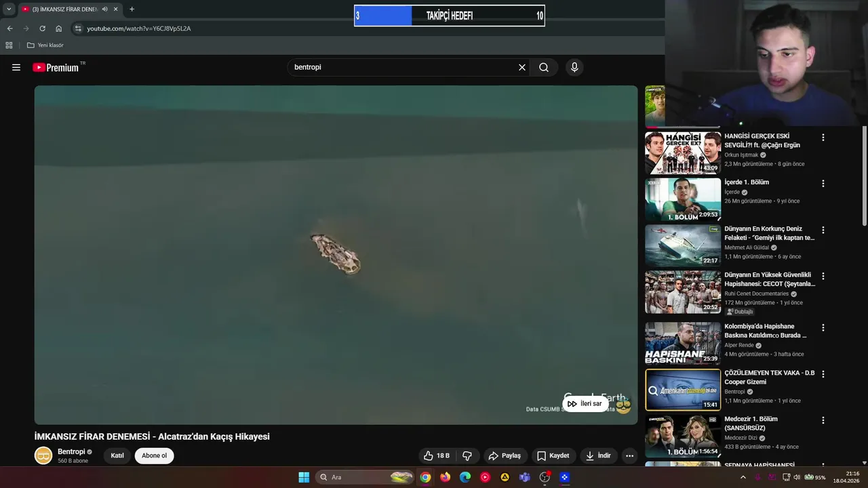Open Alper Rende channel name

pos(739,345)
